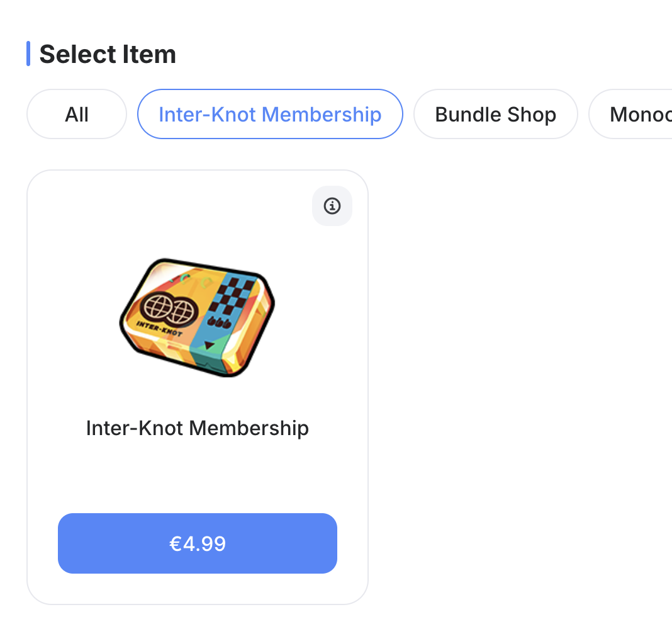Click the blue accent bar beside Select Item
The image size is (672, 641).
(x=28, y=54)
